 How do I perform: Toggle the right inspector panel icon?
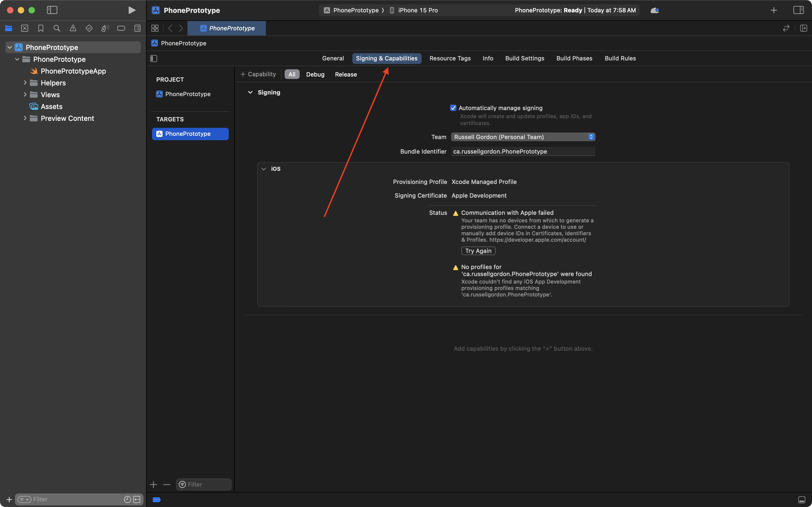click(x=798, y=10)
